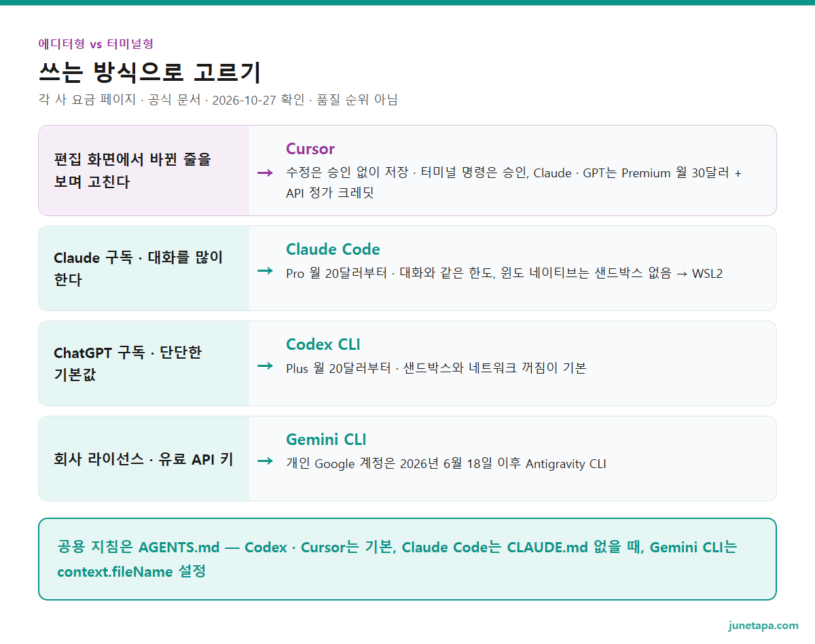The height and width of the screenshot is (644, 815).
Task: Open the junetapa.com link
Action: [763, 625]
